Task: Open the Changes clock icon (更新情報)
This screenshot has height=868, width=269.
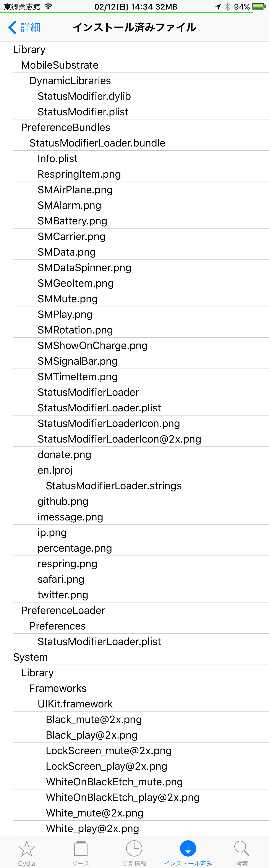Action: [134, 848]
